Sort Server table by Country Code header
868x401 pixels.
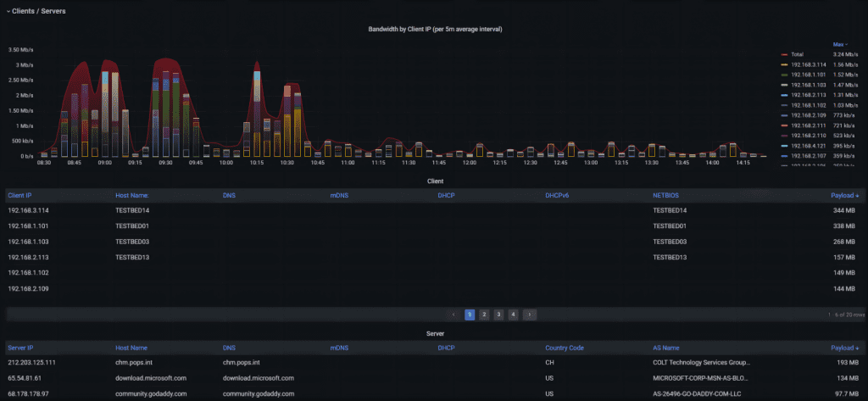564,348
